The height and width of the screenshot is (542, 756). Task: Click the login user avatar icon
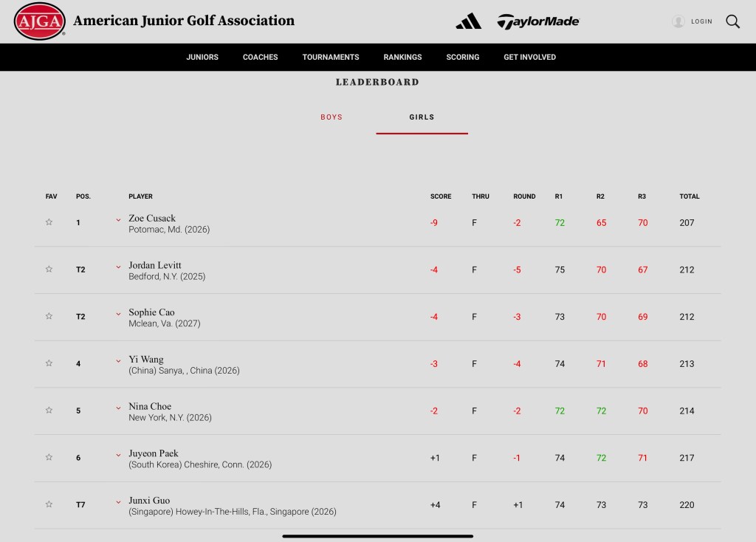[x=678, y=21]
